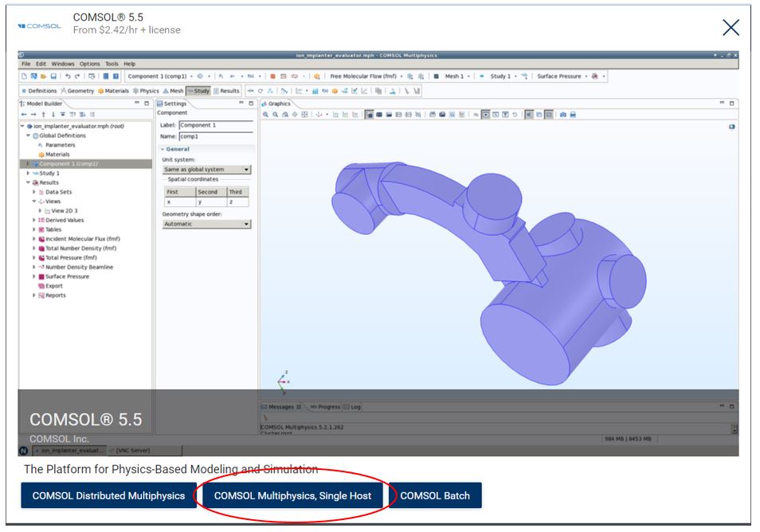The height and width of the screenshot is (532, 760).
Task: Select Number Density Beamline tree item
Action: click(79, 267)
